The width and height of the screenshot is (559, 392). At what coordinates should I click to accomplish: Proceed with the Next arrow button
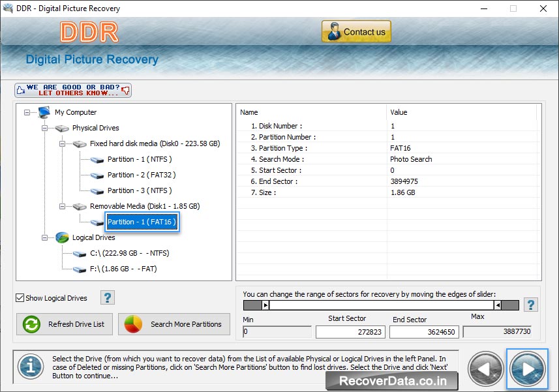click(x=527, y=369)
